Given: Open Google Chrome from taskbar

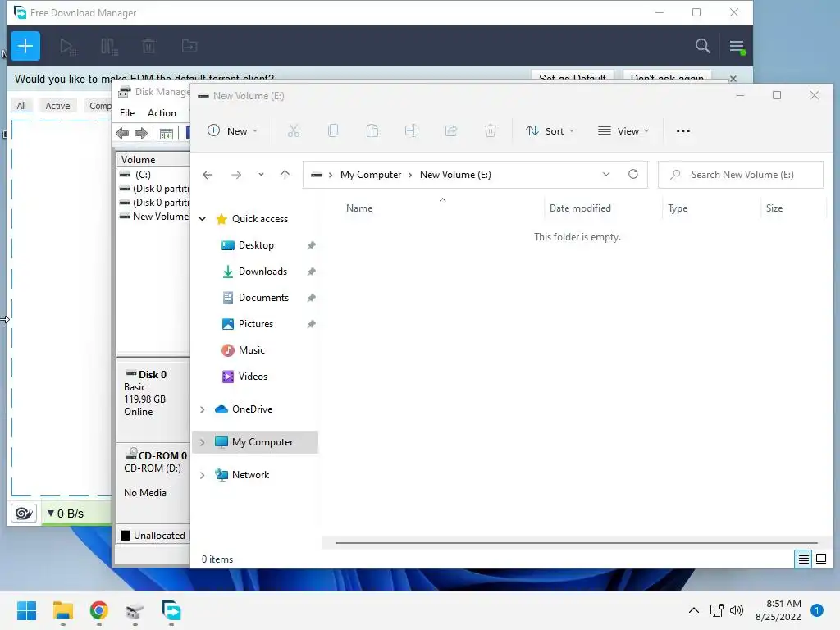Looking at the screenshot, I should coord(99,610).
